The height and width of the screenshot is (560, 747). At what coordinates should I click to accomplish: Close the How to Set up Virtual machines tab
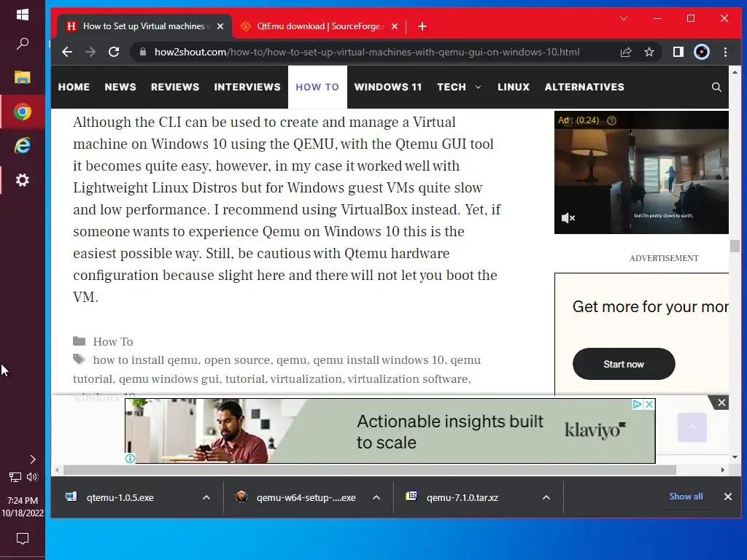tap(220, 26)
